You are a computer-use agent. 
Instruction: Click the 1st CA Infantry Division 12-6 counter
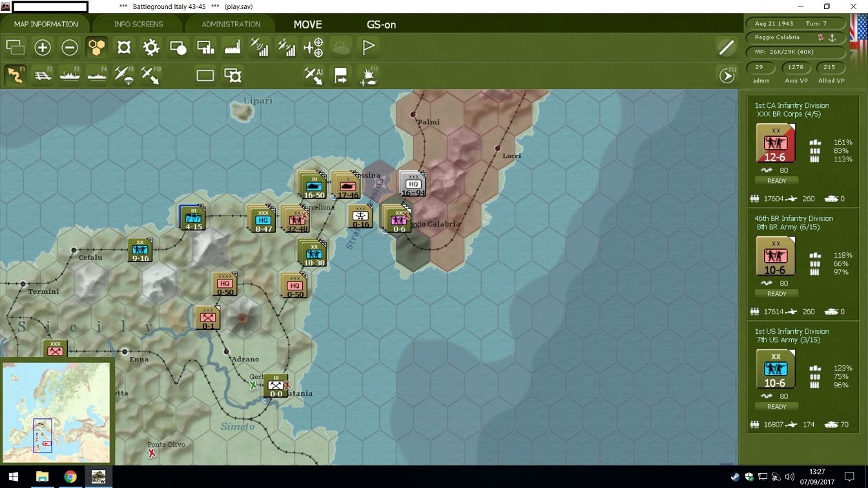click(776, 143)
